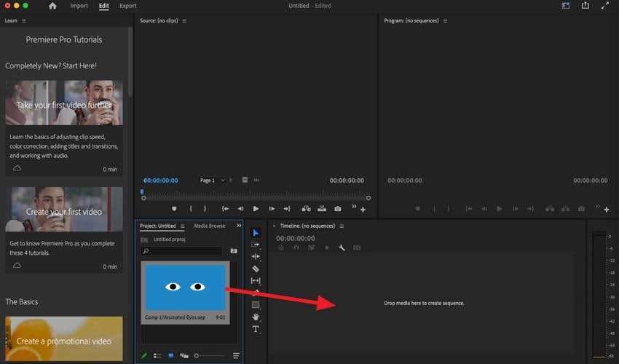Open the Source panel menu
Screen dimensions: 619x364
pyautogui.click(x=184, y=21)
